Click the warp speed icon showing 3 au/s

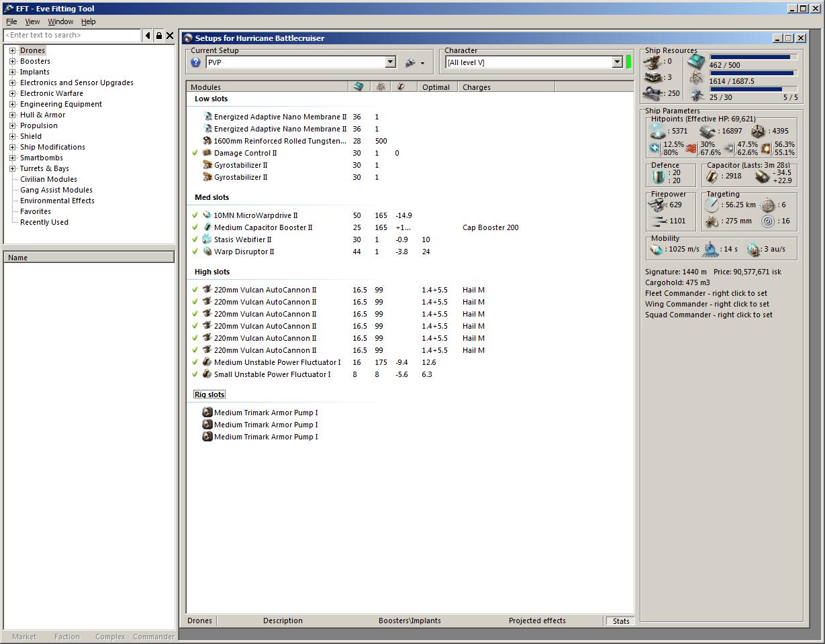pyautogui.click(x=753, y=249)
